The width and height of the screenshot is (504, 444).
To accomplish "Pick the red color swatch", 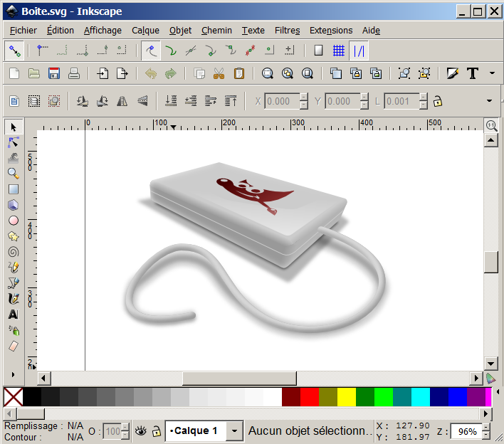I will coord(310,397).
